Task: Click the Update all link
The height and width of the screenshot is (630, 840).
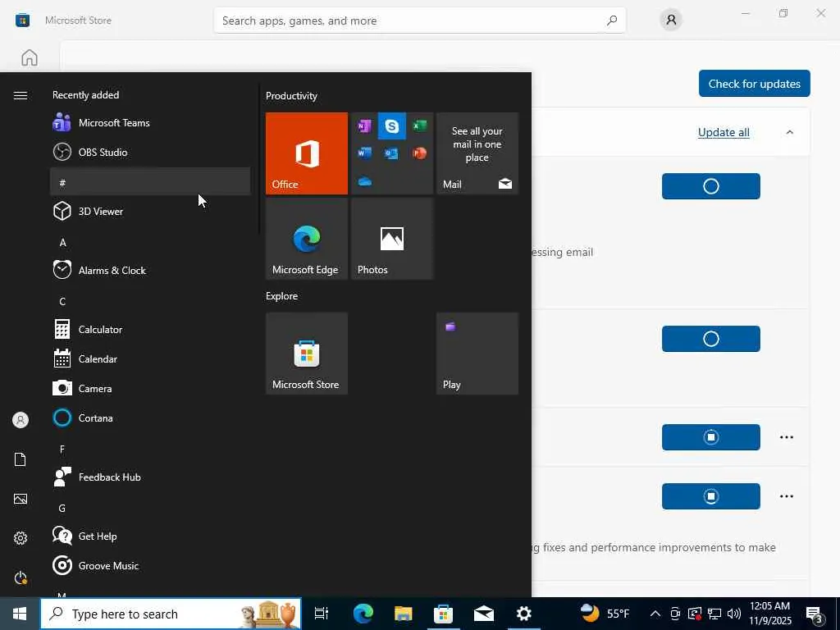Action: [x=724, y=132]
